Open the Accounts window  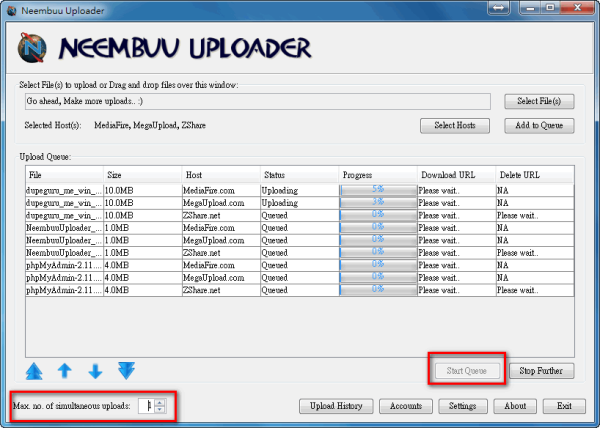[406, 406]
